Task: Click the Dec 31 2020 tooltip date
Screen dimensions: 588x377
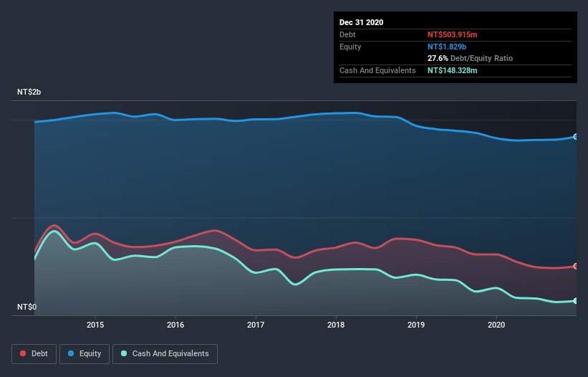Action: tap(361, 22)
